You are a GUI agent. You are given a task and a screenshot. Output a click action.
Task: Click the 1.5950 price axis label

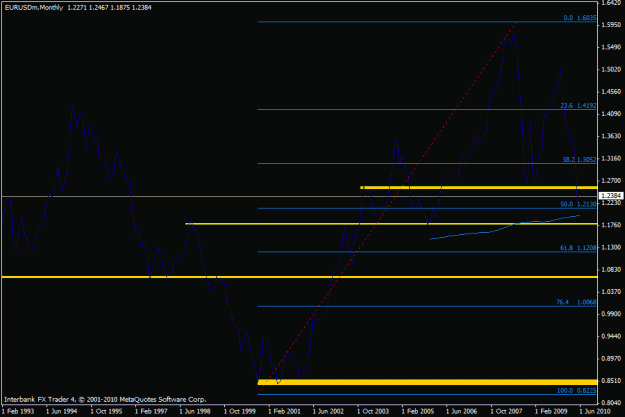point(611,25)
